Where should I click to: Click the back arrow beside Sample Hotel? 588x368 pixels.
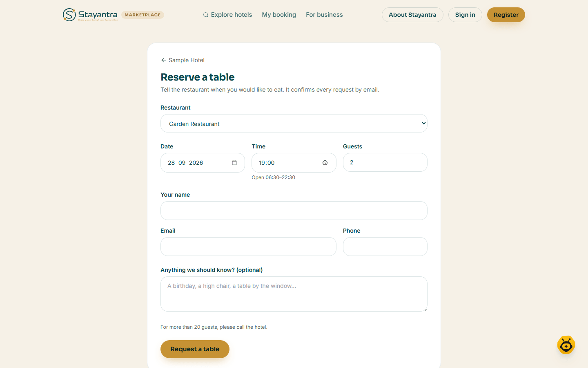[163, 60]
